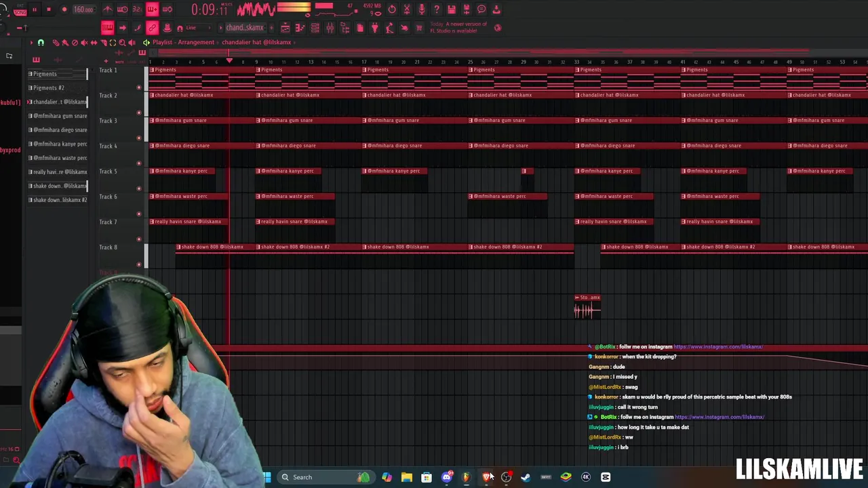Select @mfmihara waste perc pattern

pos(58,158)
